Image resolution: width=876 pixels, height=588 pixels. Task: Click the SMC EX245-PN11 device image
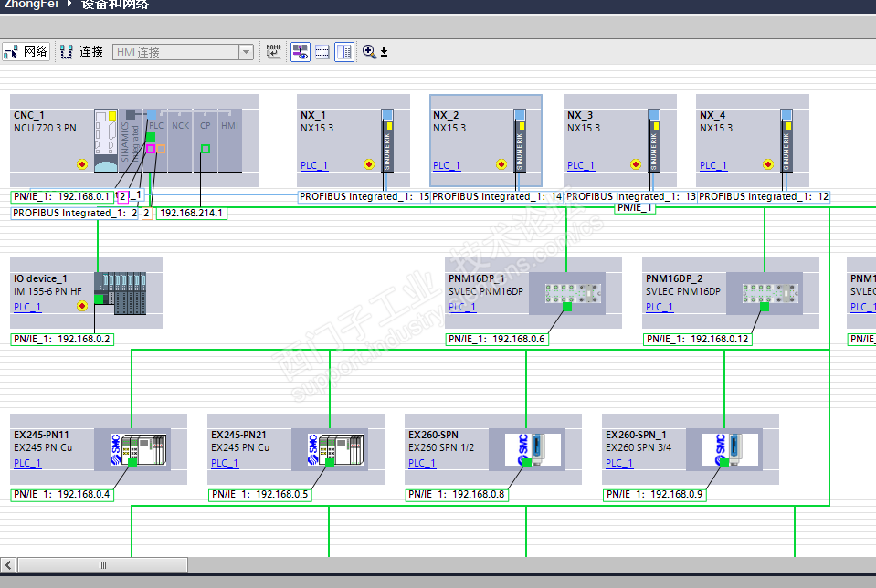tap(139, 449)
